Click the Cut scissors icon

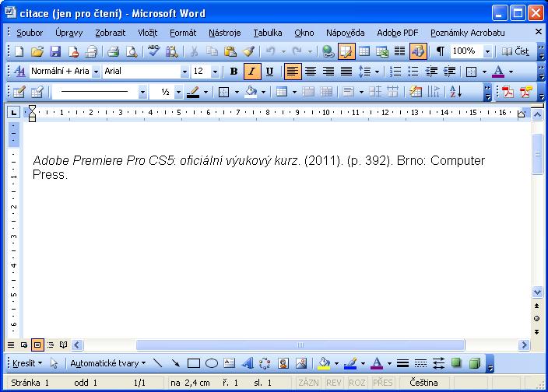(x=194, y=51)
